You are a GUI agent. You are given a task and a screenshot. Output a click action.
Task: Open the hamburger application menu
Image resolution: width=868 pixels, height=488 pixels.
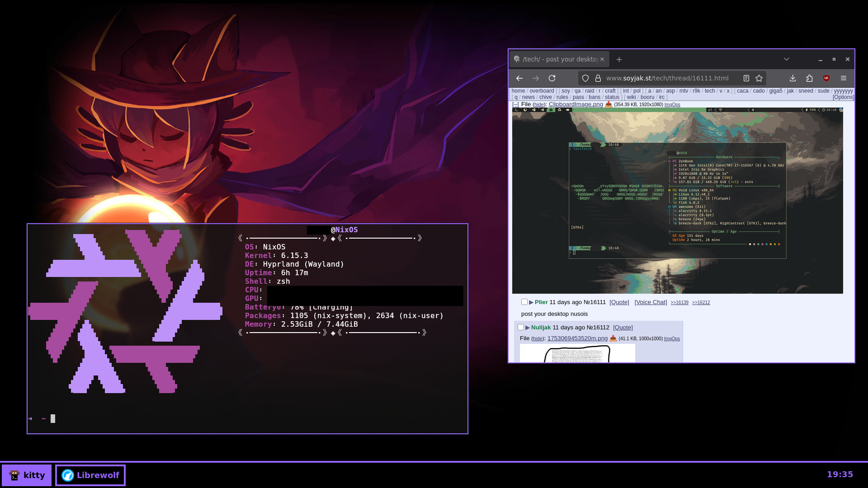(844, 78)
